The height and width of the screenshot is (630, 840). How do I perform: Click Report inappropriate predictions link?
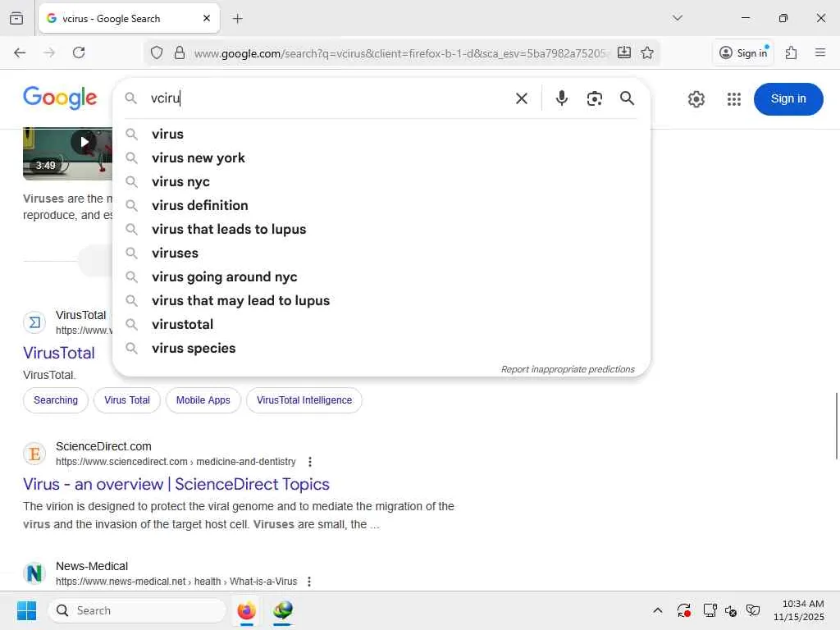(x=568, y=369)
